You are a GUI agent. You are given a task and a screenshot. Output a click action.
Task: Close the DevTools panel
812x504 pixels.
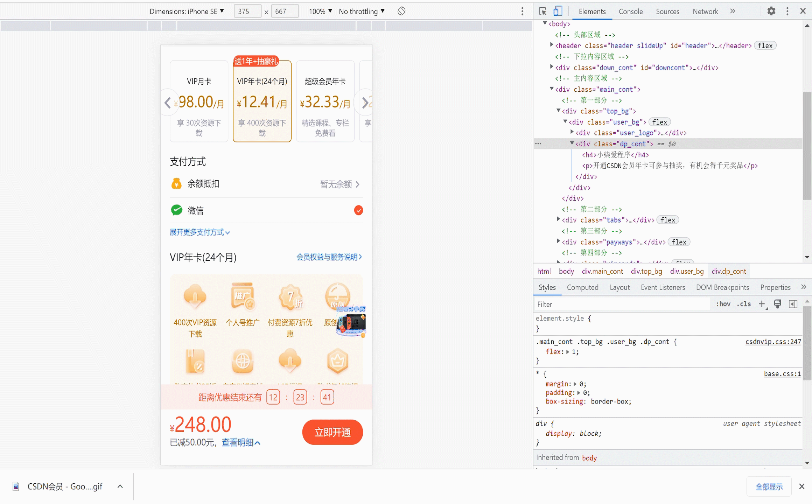tap(803, 11)
